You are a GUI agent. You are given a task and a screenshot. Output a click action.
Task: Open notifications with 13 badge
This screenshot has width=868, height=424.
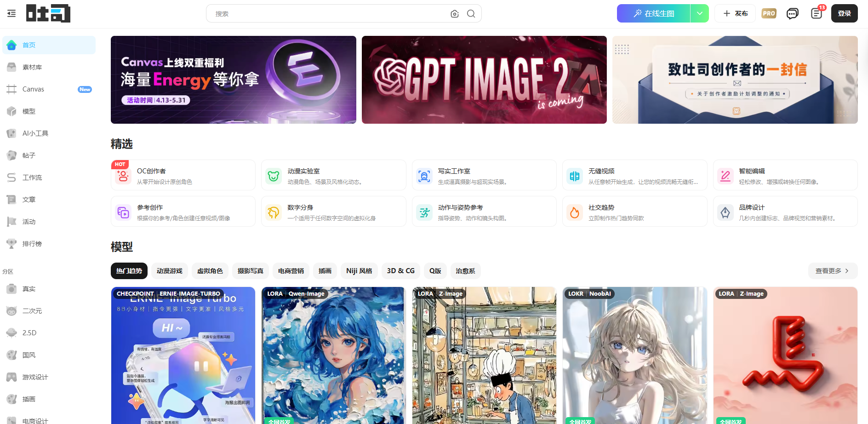pos(817,12)
